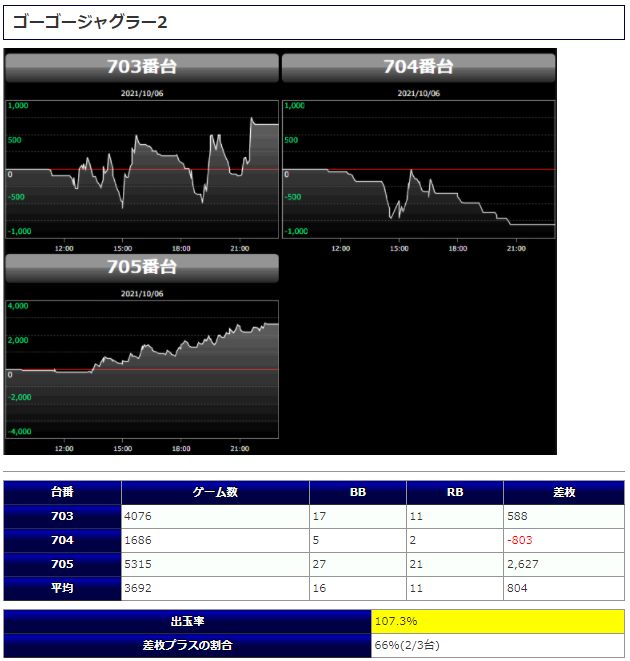
Task: Click the 差枚 column header
Action: [x=564, y=492]
